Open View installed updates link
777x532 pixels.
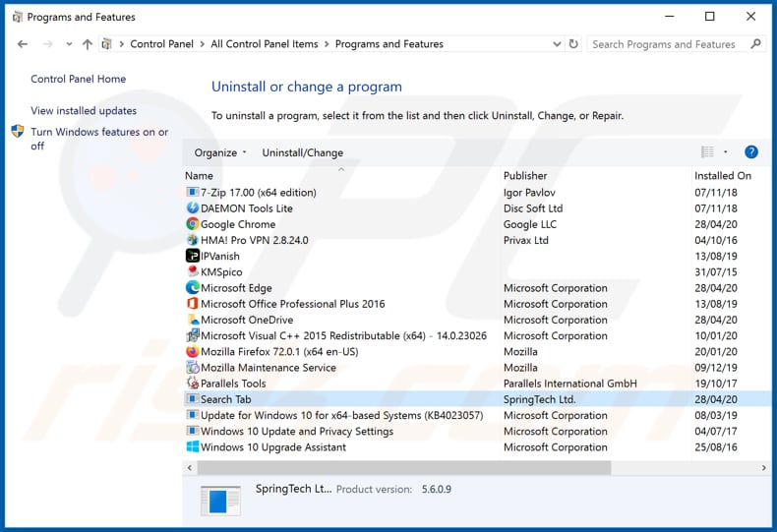coord(84,110)
